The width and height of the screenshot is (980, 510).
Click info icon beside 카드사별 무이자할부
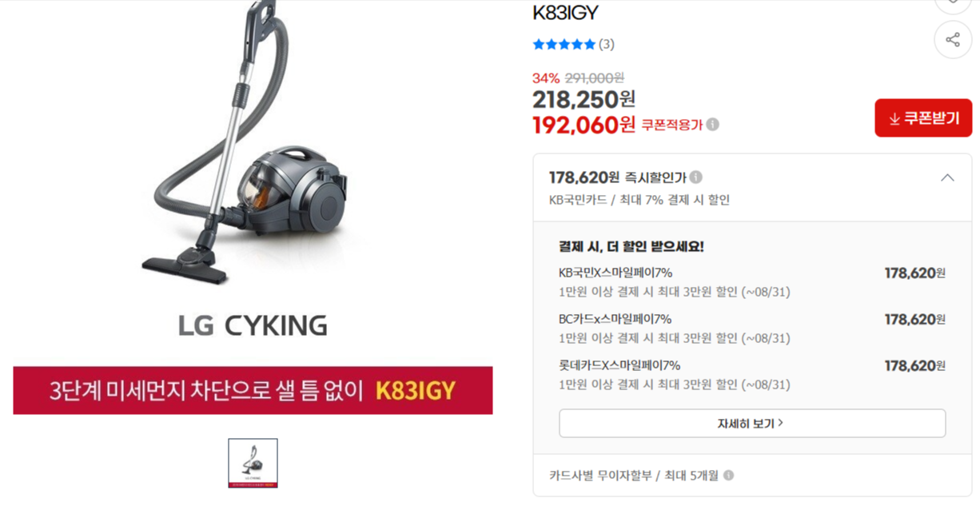728,476
